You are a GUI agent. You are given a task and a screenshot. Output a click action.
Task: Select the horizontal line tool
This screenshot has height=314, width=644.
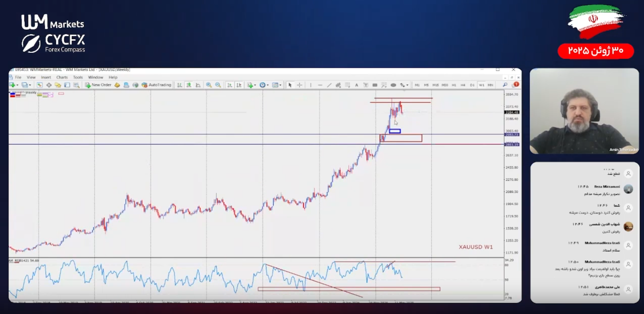(320, 85)
